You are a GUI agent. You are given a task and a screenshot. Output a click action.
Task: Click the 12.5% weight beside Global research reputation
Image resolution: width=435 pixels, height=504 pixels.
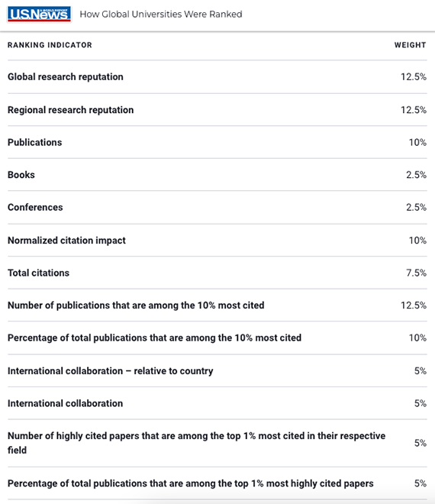pos(414,77)
